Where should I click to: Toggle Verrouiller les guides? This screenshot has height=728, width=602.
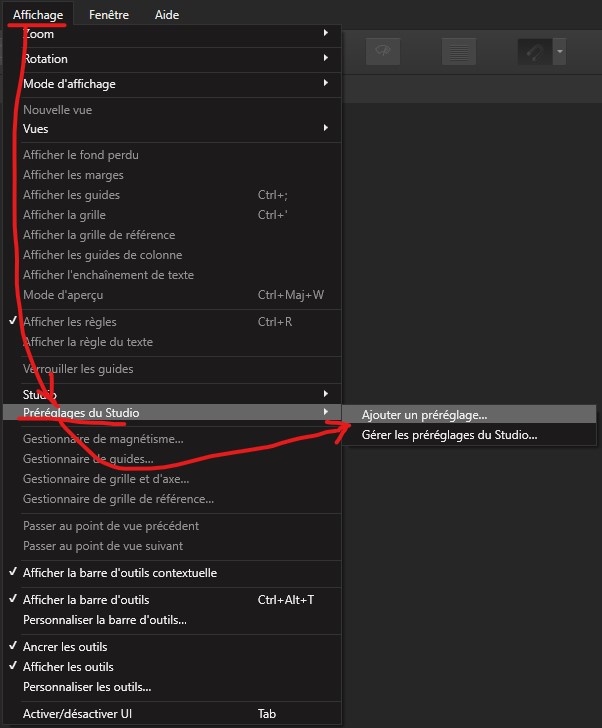pyautogui.click(x=173, y=369)
